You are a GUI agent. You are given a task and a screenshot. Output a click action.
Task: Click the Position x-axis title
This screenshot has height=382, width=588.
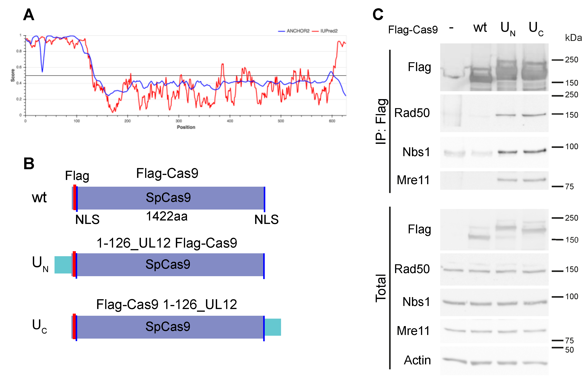tap(186, 127)
